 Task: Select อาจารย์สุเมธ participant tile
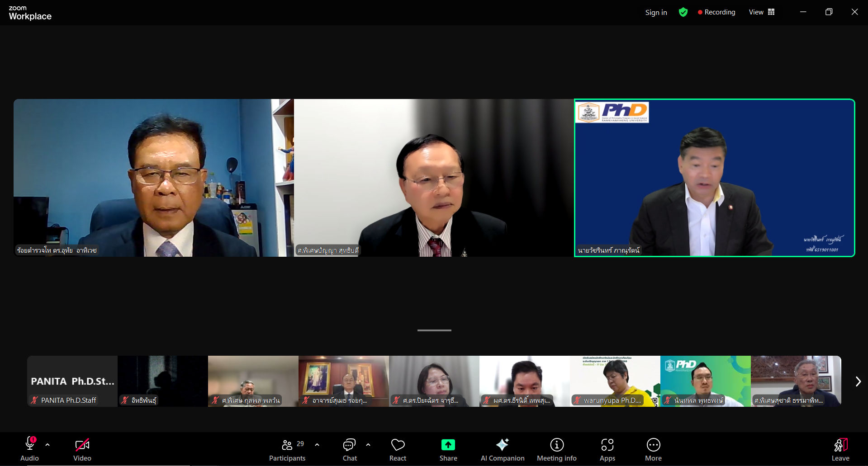(344, 381)
